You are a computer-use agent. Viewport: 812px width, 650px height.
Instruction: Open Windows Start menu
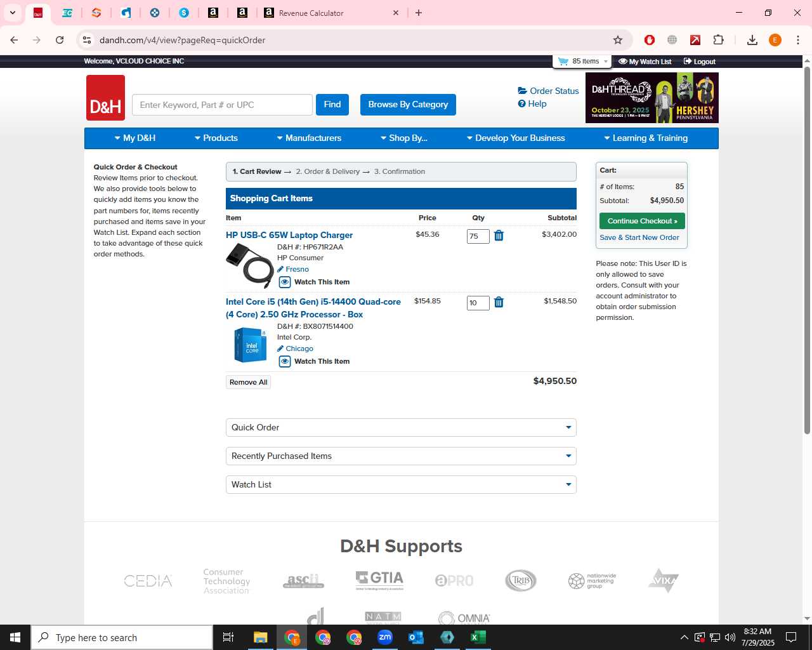pyautogui.click(x=15, y=637)
